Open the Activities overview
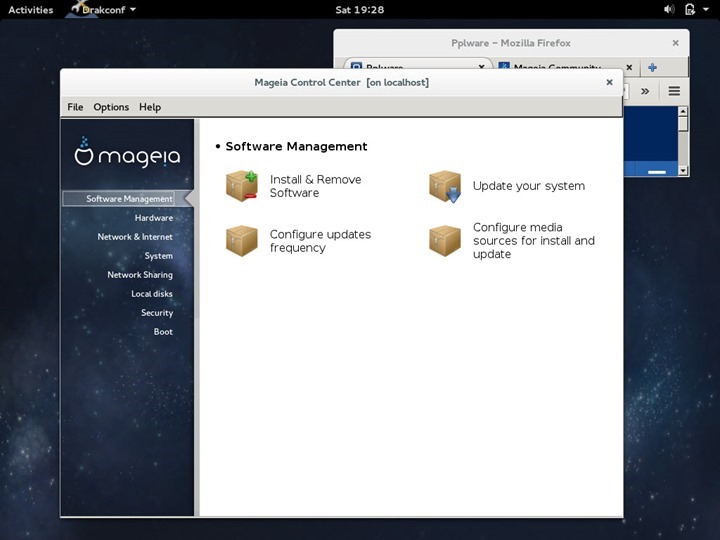Viewport: 720px width, 540px height. [31, 10]
